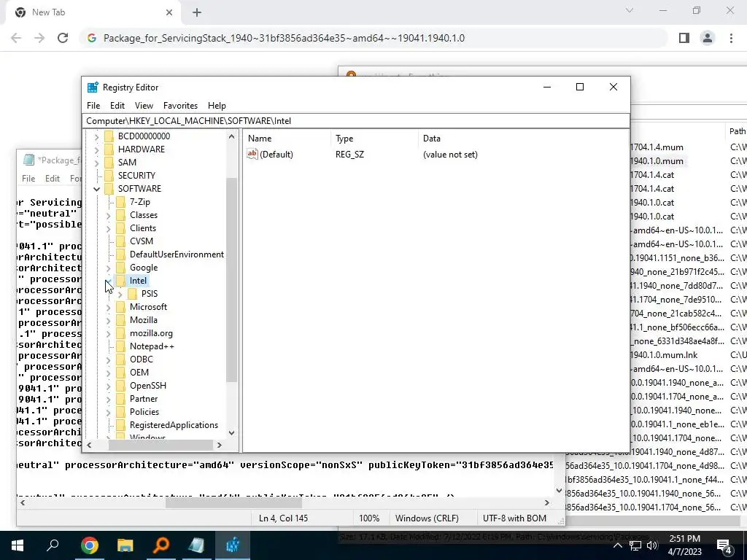This screenshot has height=560, width=747.
Task: Click the 1940.1.0.mum.lnk file row
Action: click(x=664, y=355)
